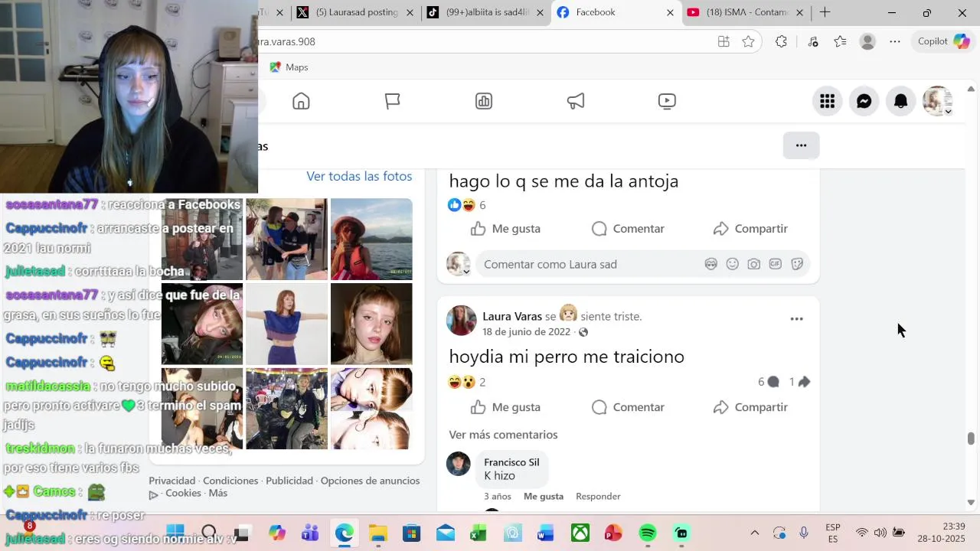Like the 'hoydia mi perro me traiciono' post
The width and height of the screenshot is (980, 551).
(x=505, y=407)
